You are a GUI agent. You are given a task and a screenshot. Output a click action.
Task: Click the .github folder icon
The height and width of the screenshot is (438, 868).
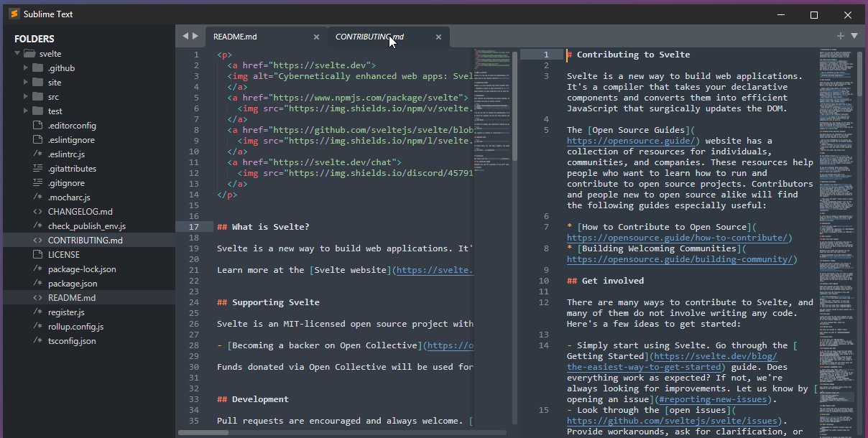38,68
